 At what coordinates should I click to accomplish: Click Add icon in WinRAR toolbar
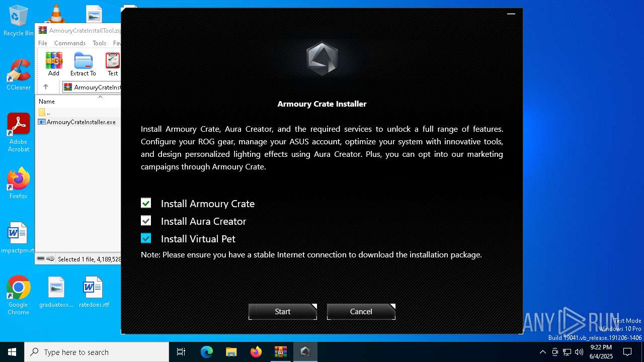(54, 64)
